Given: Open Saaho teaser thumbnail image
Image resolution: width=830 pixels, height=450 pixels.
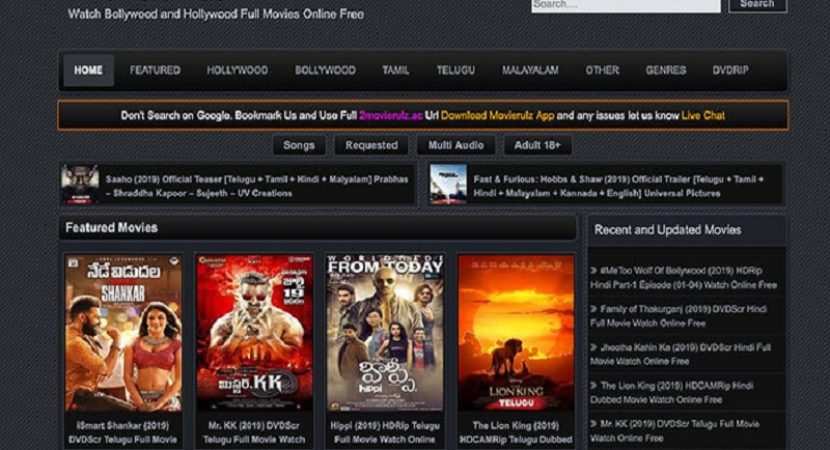Looking at the screenshot, I should (80, 184).
